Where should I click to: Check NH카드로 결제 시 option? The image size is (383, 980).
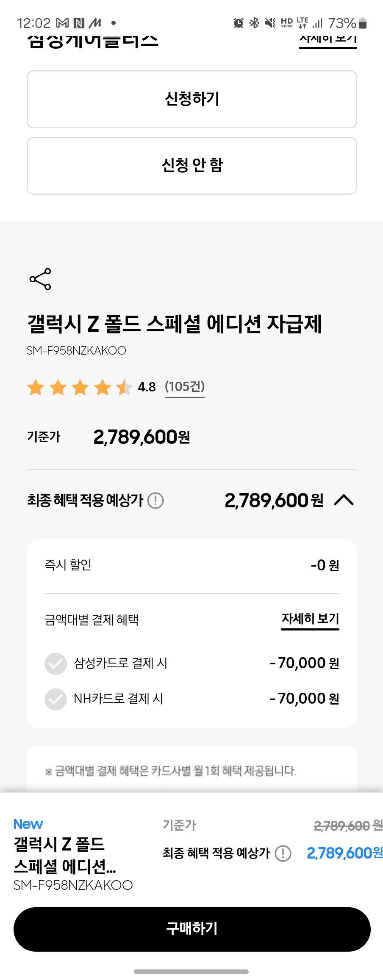(x=56, y=699)
